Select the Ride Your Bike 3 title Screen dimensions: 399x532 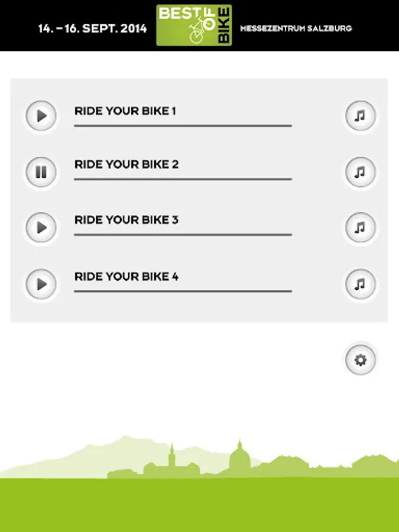[x=126, y=220]
